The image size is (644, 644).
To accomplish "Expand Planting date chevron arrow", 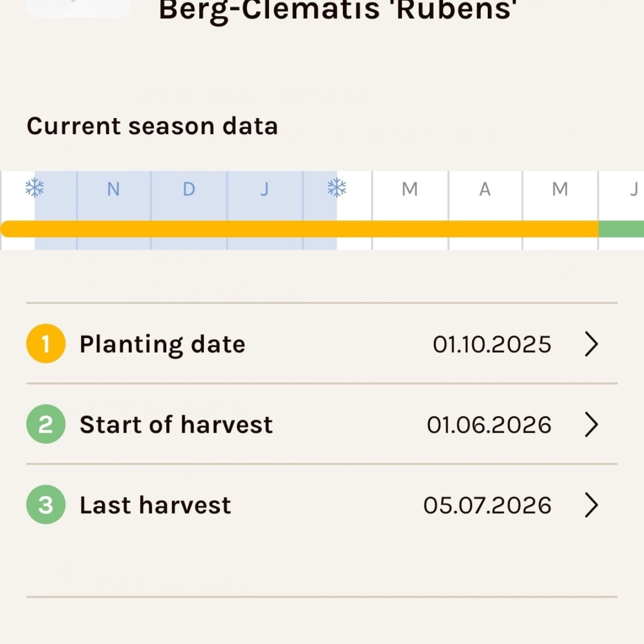I will [x=591, y=344].
